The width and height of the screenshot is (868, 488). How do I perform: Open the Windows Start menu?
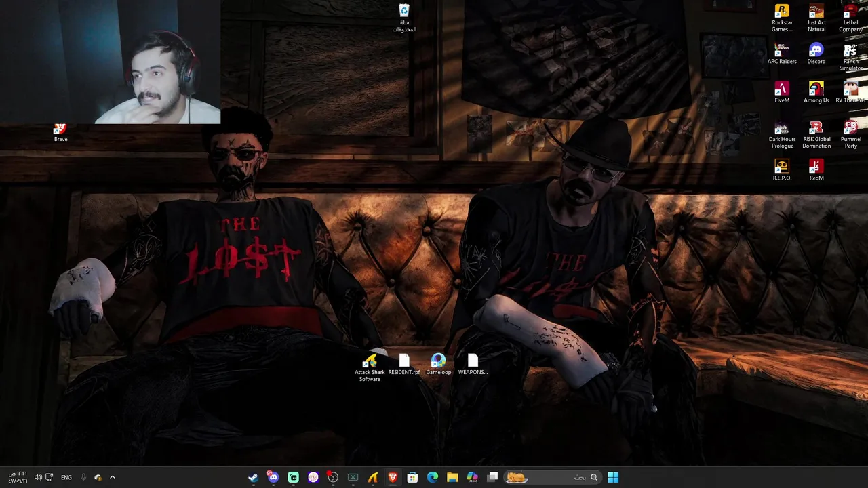[613, 477]
